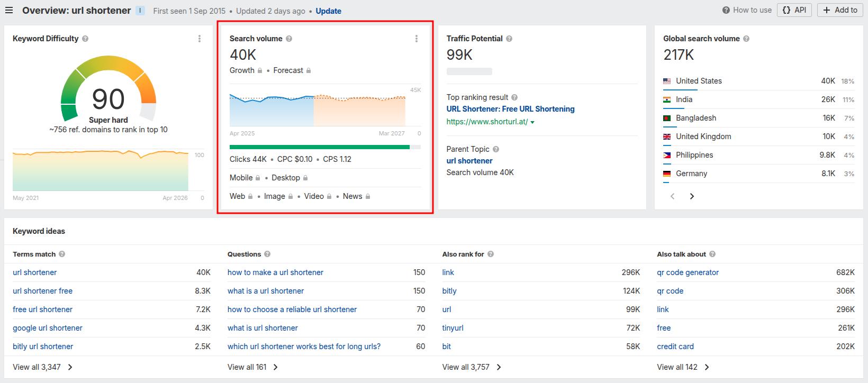
Task: Click the Germany country row
Action: pyautogui.click(x=759, y=174)
